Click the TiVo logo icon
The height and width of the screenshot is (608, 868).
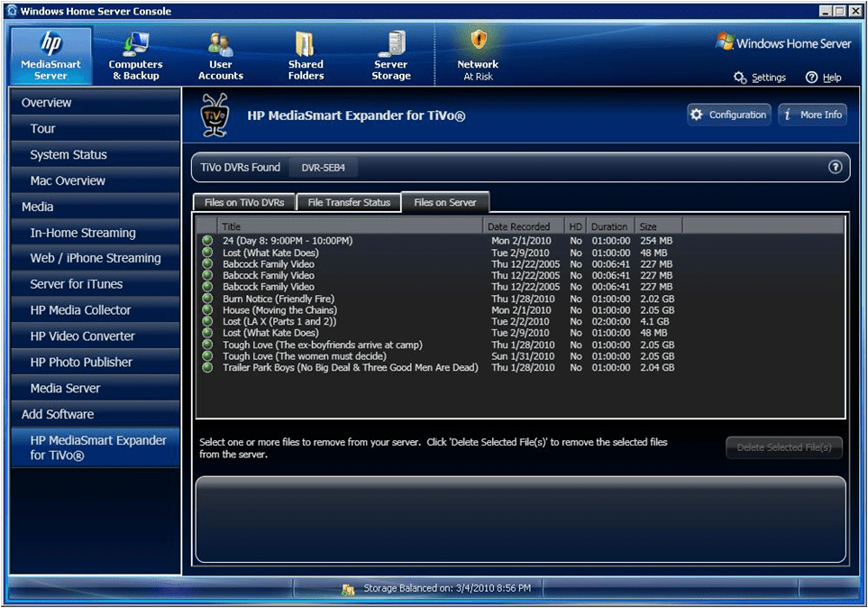point(215,115)
